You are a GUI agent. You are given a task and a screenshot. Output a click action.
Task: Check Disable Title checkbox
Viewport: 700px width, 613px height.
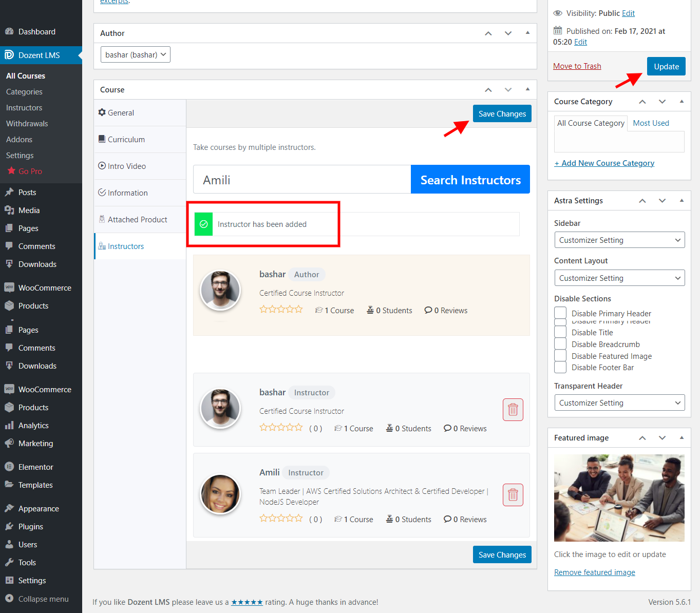coord(560,332)
